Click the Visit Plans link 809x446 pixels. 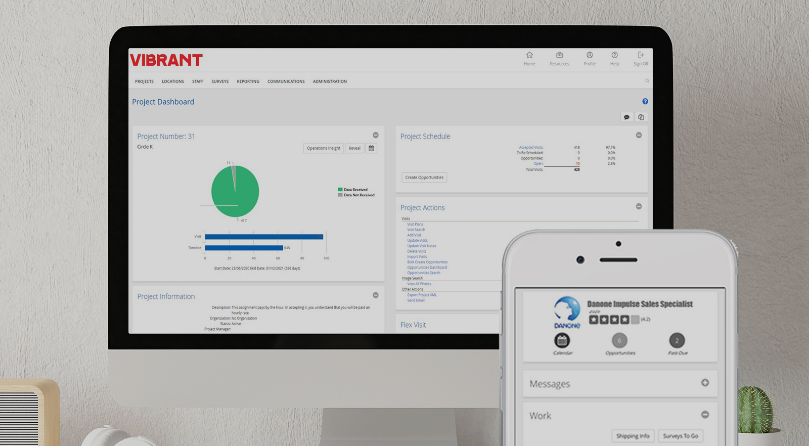(x=415, y=225)
